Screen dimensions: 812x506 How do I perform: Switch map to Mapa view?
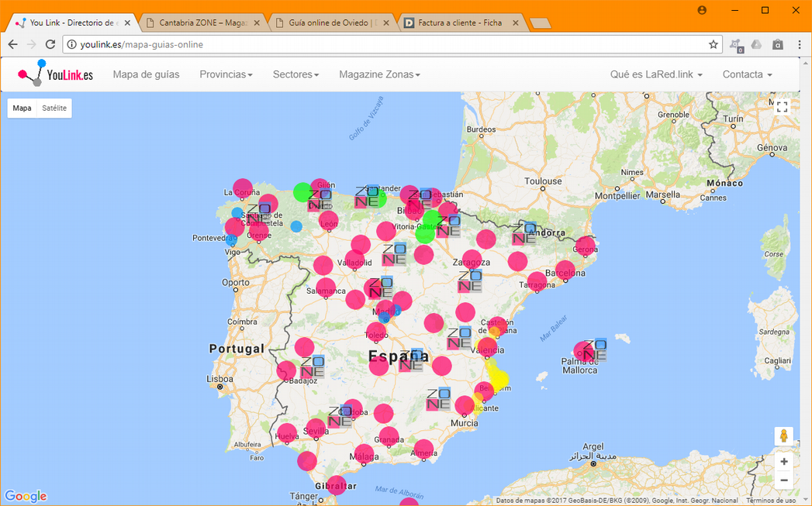pyautogui.click(x=22, y=108)
